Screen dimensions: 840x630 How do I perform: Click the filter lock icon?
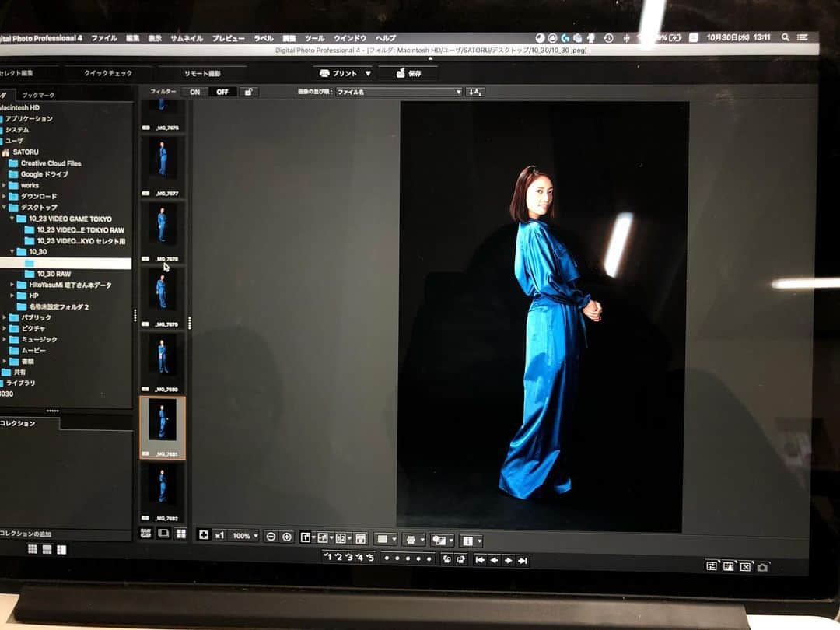pos(248,92)
